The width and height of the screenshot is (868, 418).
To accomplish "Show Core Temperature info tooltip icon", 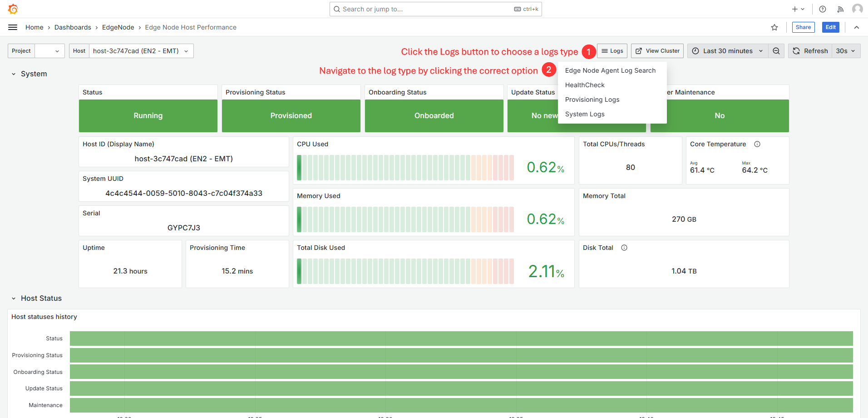I will (757, 144).
